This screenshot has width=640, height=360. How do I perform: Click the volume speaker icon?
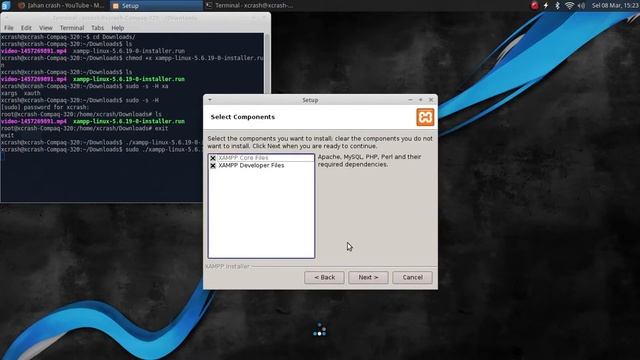pos(581,5)
